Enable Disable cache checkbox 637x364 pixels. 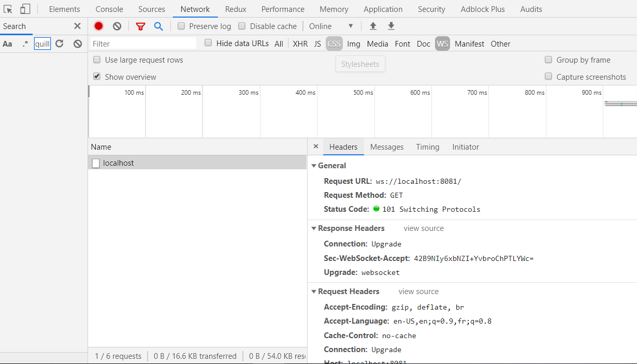tap(242, 26)
